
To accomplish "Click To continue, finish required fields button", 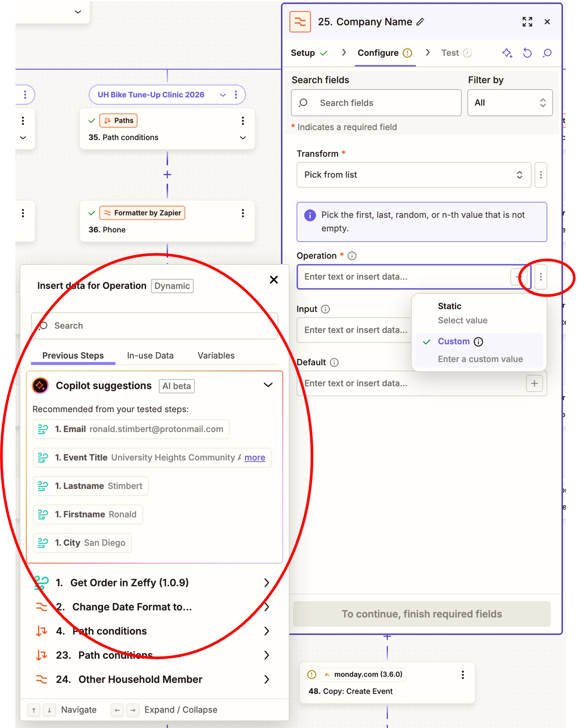I will [422, 614].
